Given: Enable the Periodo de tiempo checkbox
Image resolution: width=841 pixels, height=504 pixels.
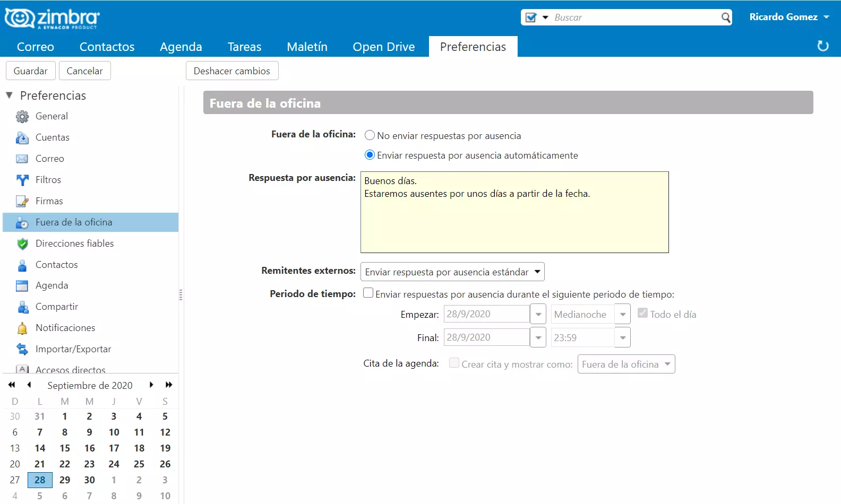Looking at the screenshot, I should (x=368, y=293).
